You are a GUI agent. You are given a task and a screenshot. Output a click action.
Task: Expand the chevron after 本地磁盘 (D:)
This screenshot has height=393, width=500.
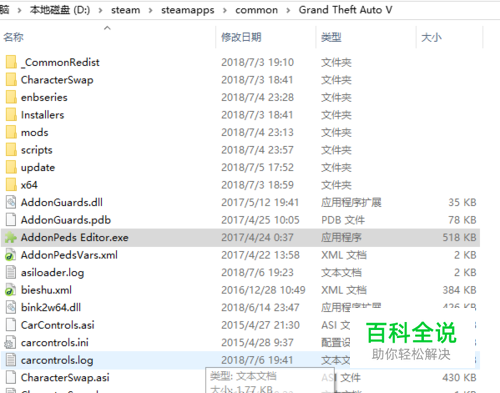[x=100, y=10]
